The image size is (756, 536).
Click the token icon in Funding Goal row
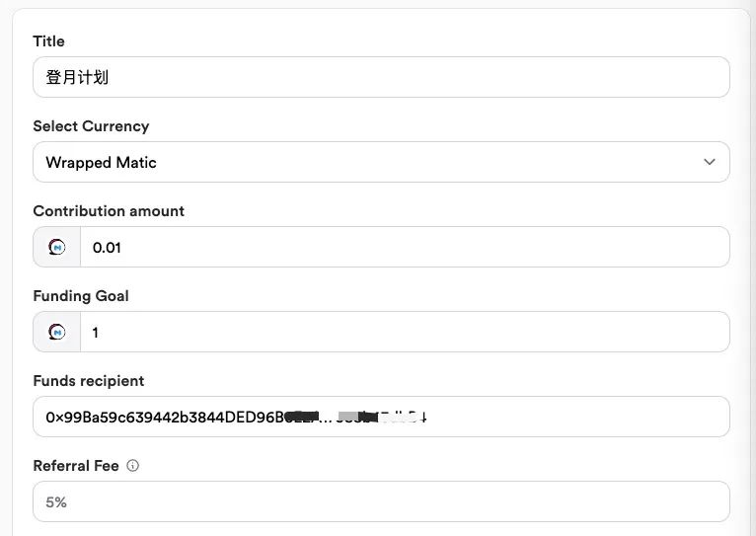57,332
